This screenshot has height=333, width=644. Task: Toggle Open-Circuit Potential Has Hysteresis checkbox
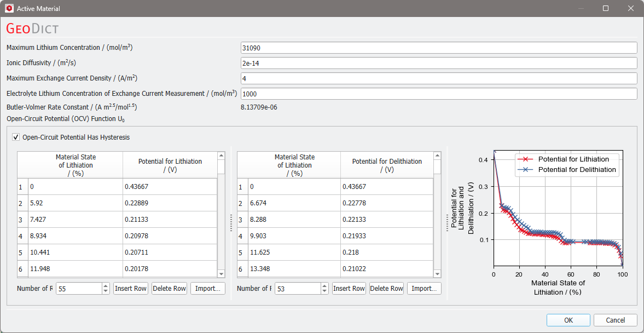(x=16, y=137)
